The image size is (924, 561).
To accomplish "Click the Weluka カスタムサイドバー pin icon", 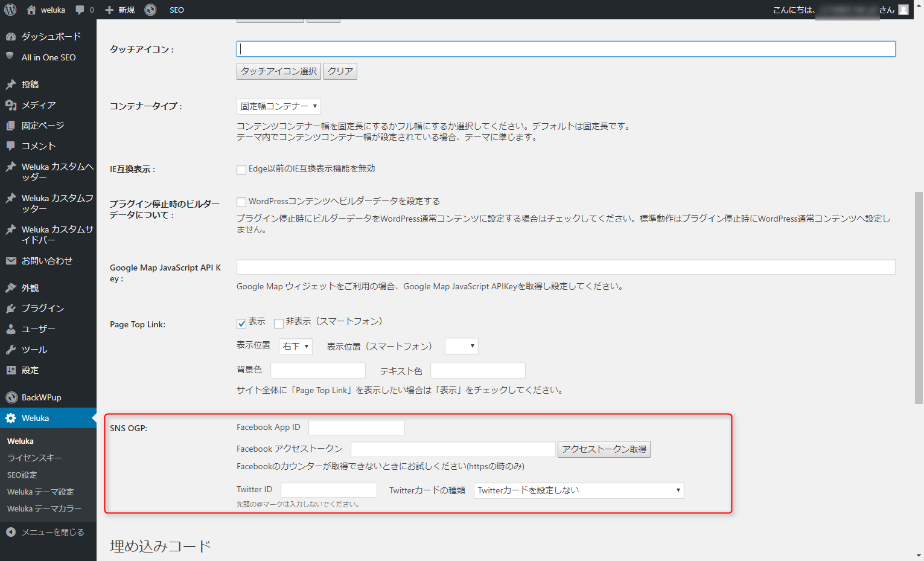I will [11, 229].
